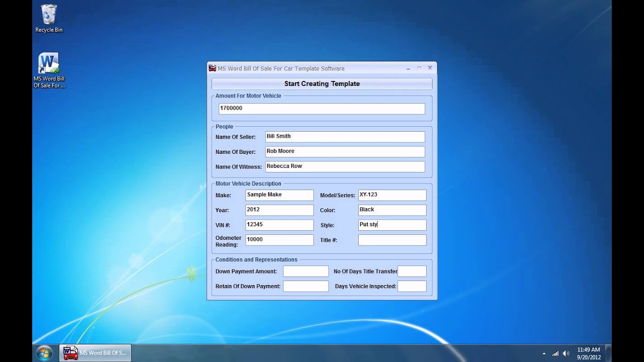Click the VIN # input field
Image resolution: width=644 pixels, height=362 pixels.
point(280,225)
